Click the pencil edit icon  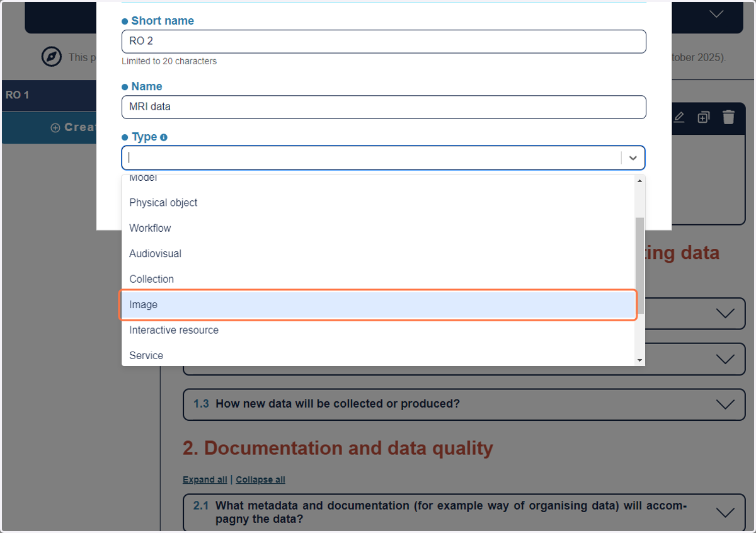coord(679,117)
